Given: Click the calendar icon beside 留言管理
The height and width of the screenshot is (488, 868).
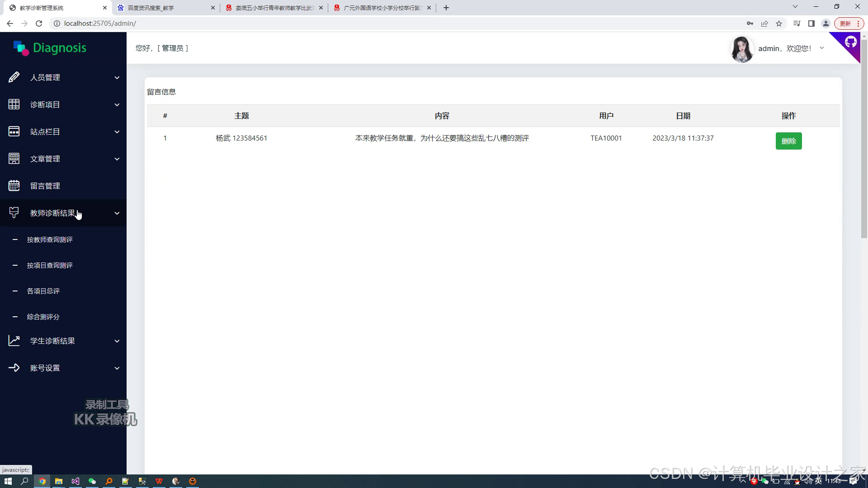Looking at the screenshot, I should [14, 186].
